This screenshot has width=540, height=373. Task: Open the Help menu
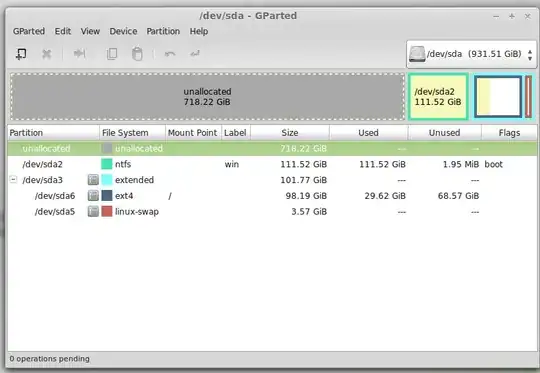pos(199,31)
